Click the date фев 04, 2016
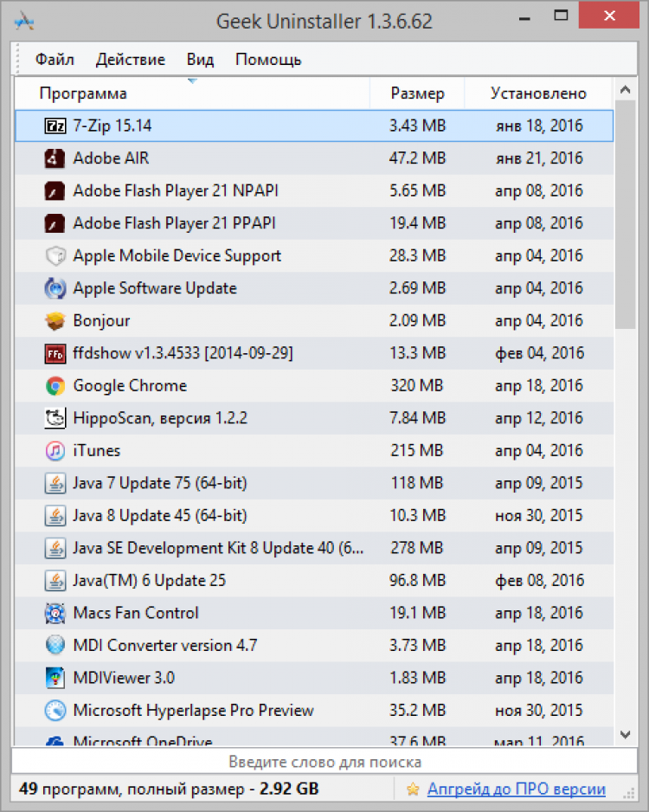Viewport: 649px width, 812px height. (540, 354)
